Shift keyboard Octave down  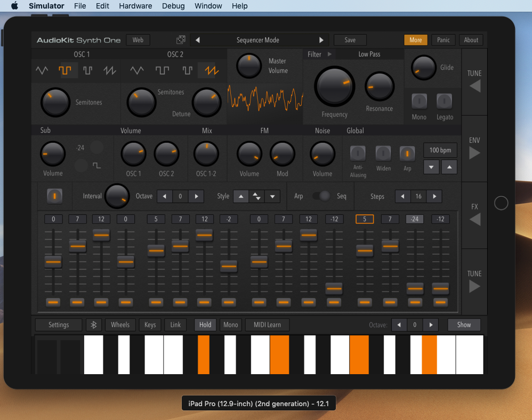[399, 325]
